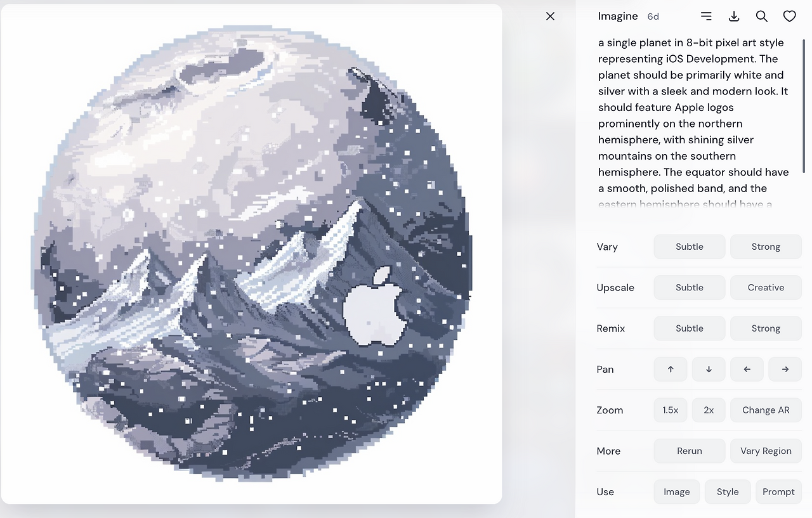812x518 pixels.
Task: Click the search magnifier icon
Action: click(x=762, y=16)
